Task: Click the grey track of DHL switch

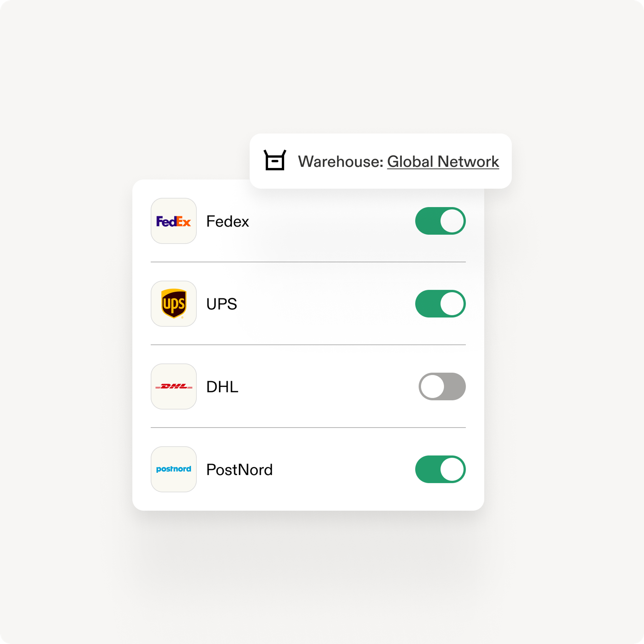Action: (x=455, y=386)
